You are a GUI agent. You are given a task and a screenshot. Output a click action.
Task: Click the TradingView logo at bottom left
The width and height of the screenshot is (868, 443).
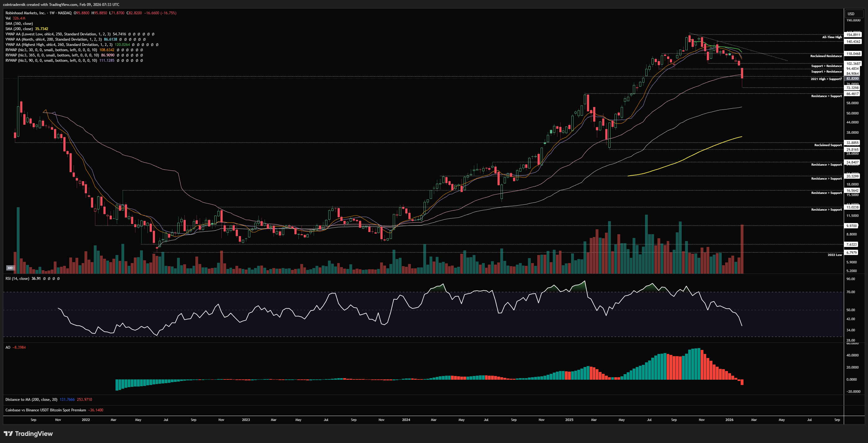coord(28,434)
